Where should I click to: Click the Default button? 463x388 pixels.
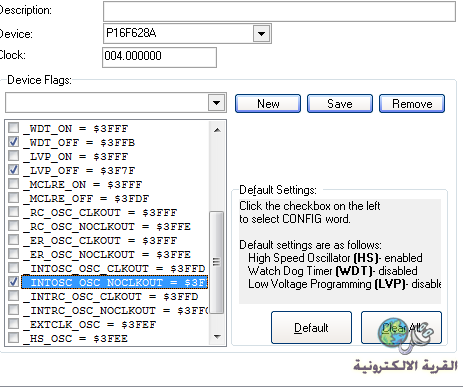pyautogui.click(x=311, y=328)
